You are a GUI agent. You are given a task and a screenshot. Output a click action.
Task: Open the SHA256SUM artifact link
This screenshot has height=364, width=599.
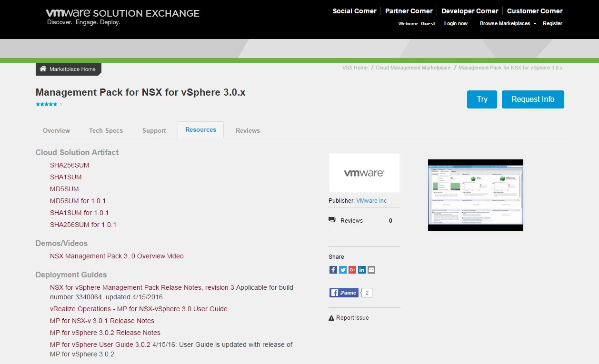(x=70, y=165)
